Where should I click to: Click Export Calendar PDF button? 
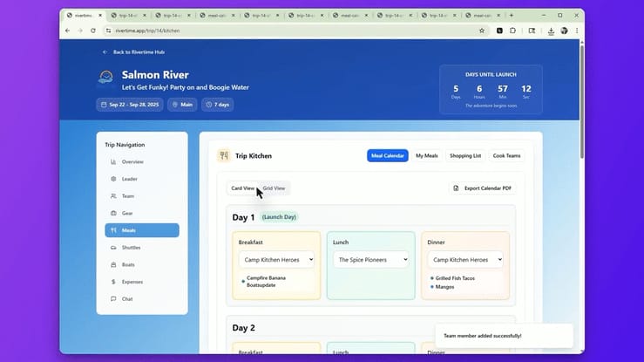click(481, 188)
